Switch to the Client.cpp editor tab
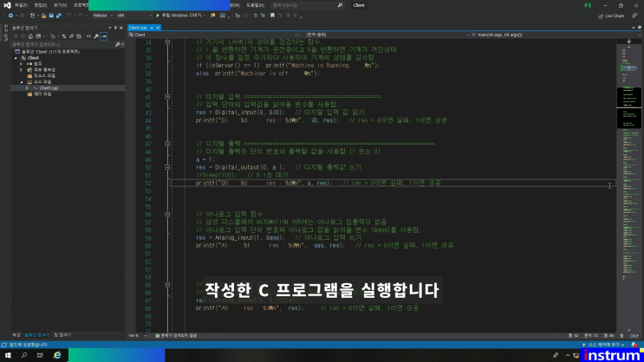 (138, 28)
